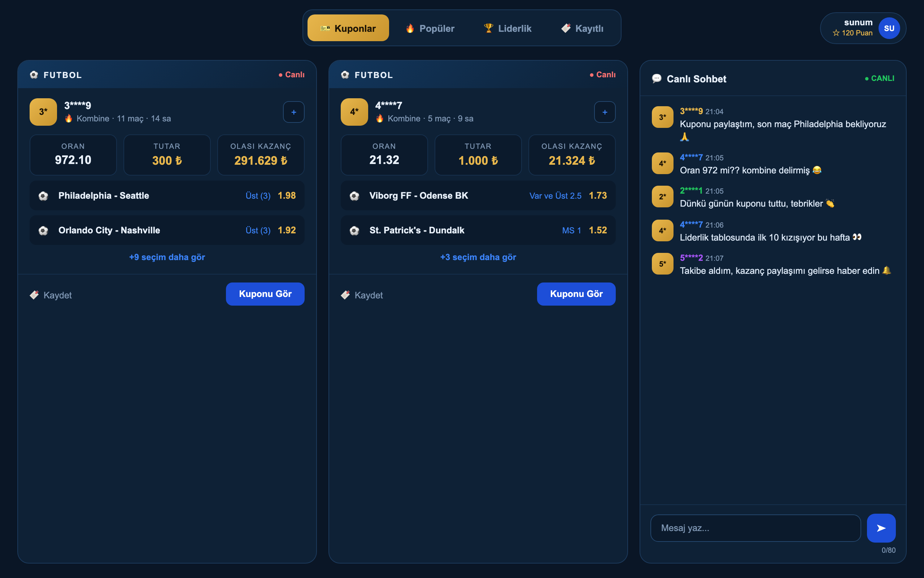Click the red Canlı label on first coupon

292,74
